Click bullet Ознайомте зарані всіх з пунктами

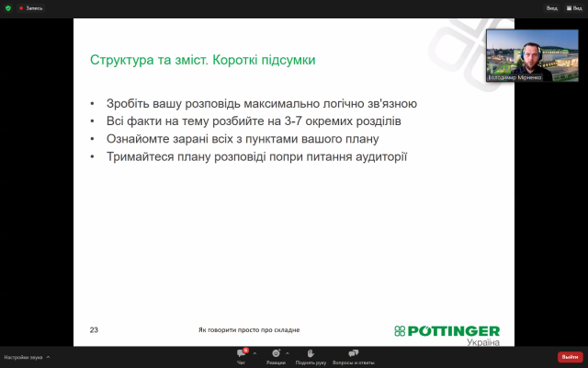point(243,139)
